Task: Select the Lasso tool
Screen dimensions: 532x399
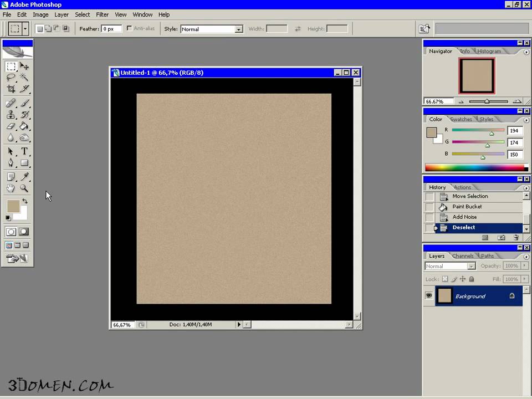Action: point(11,78)
